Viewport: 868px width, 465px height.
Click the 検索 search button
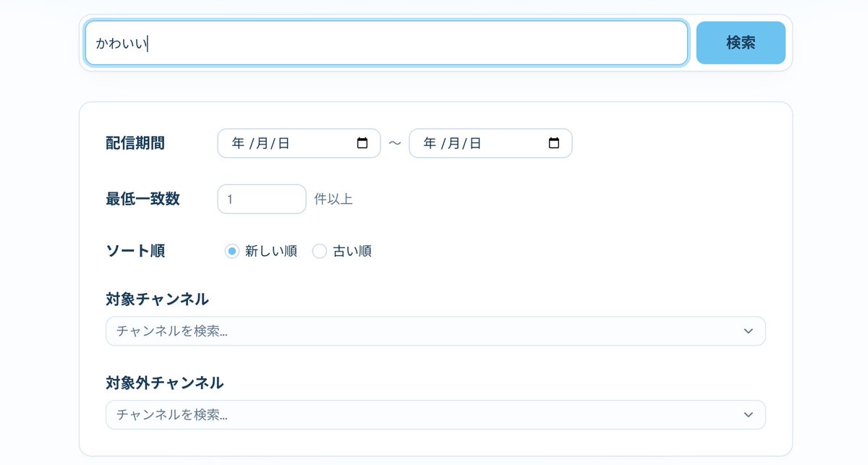coord(741,43)
